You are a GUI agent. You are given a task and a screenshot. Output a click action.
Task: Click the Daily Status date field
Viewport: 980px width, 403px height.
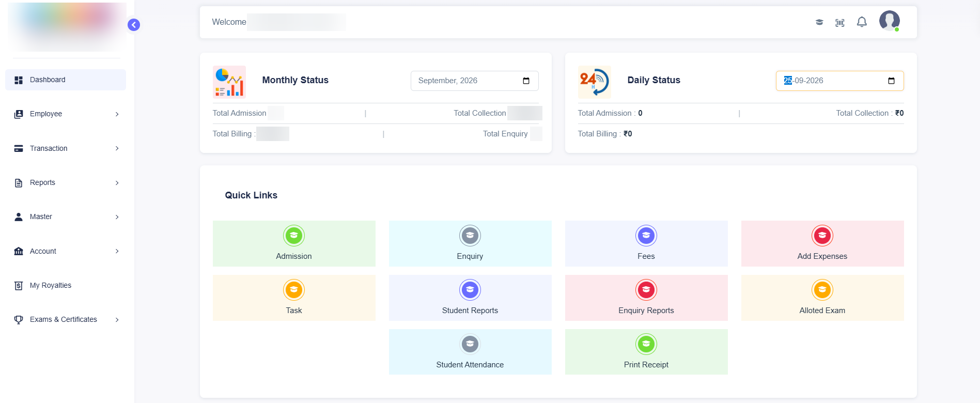coord(839,81)
